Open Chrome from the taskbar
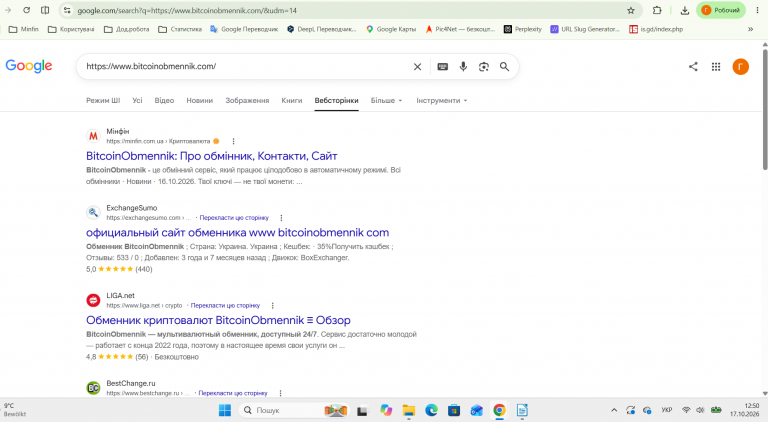The width and height of the screenshot is (768, 422). click(499, 410)
